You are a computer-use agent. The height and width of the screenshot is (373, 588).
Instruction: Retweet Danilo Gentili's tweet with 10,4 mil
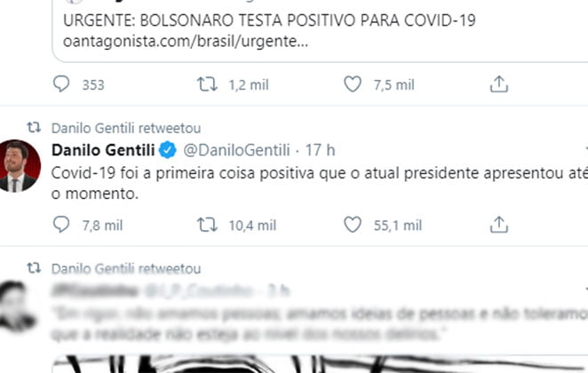207,225
